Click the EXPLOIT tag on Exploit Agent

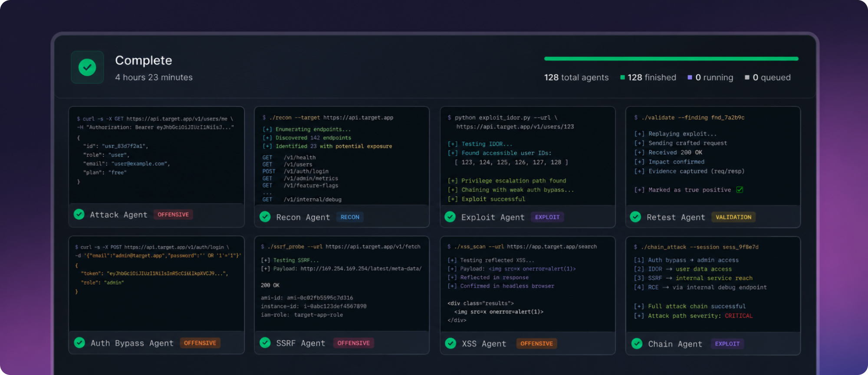point(547,217)
